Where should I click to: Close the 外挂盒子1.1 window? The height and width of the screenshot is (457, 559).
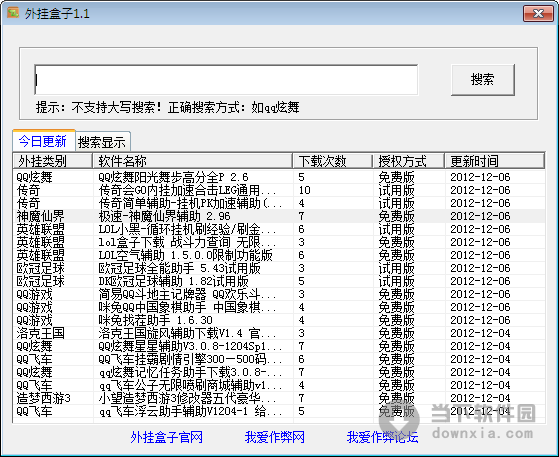click(538, 14)
